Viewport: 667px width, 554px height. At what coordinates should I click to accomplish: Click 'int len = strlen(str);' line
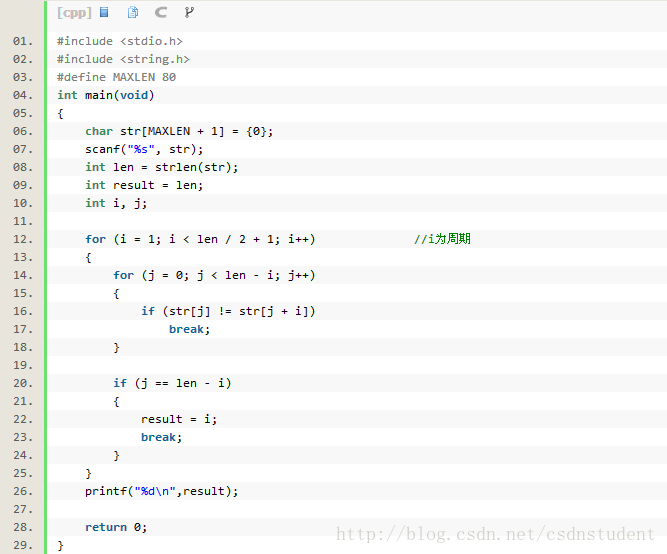pos(162,167)
